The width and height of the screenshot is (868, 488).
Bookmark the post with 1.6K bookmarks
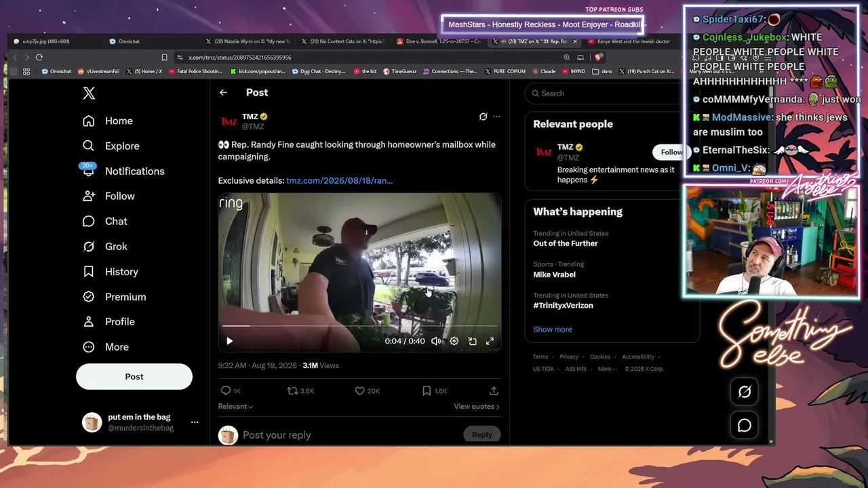pyautogui.click(x=435, y=390)
